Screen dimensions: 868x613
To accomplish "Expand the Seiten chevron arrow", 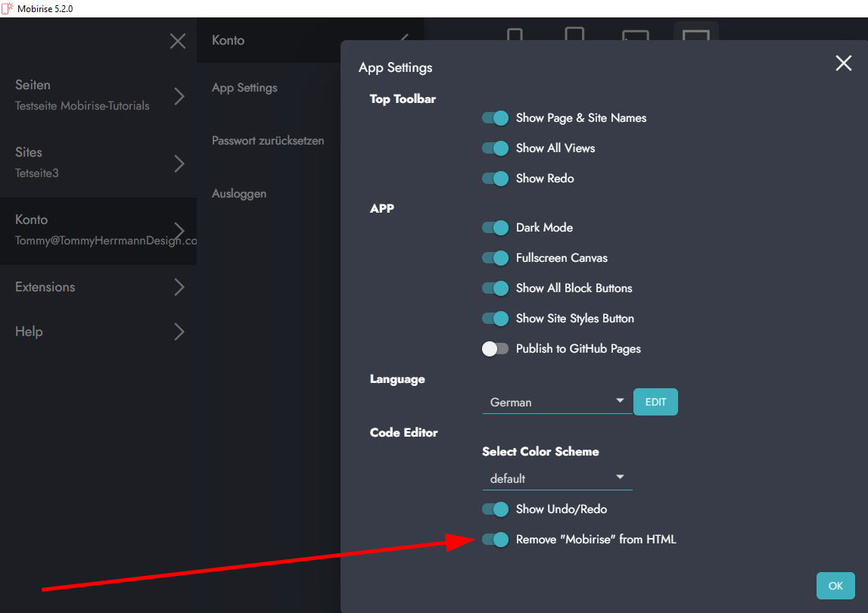I will click(179, 96).
